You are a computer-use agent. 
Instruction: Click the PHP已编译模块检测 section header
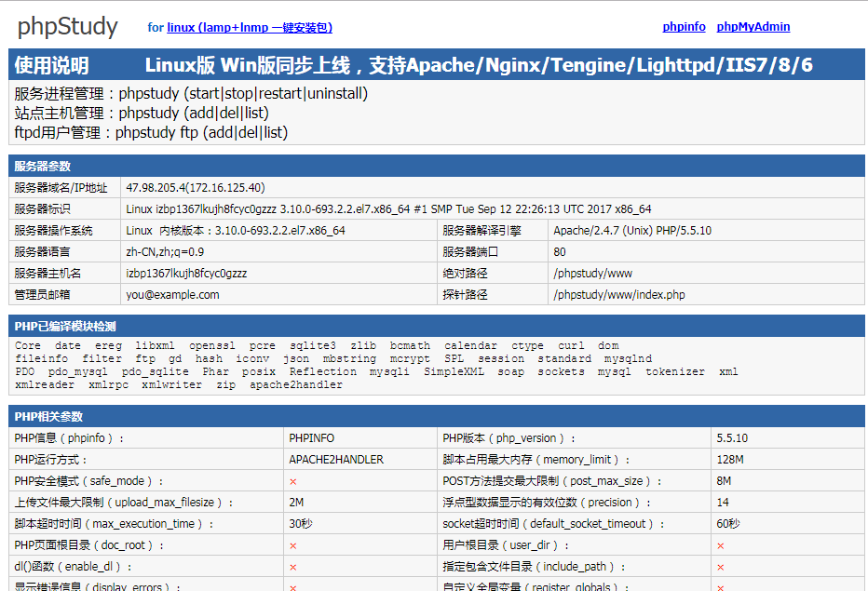click(x=65, y=327)
